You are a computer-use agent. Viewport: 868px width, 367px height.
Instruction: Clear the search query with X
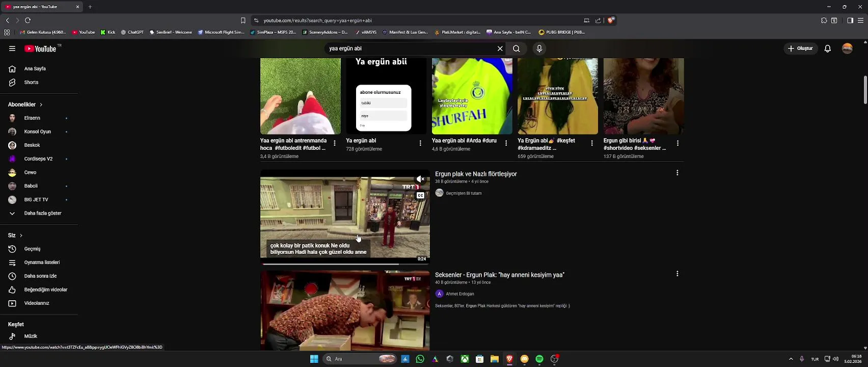pos(500,48)
